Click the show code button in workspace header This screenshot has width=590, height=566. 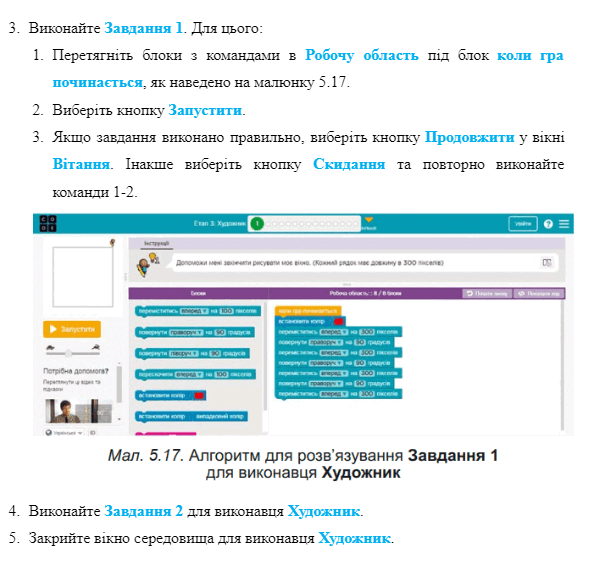(538, 294)
